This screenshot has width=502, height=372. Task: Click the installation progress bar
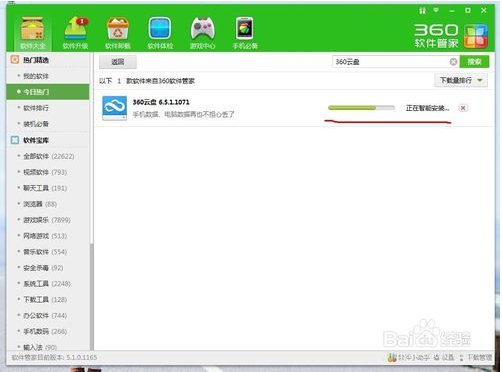click(361, 108)
